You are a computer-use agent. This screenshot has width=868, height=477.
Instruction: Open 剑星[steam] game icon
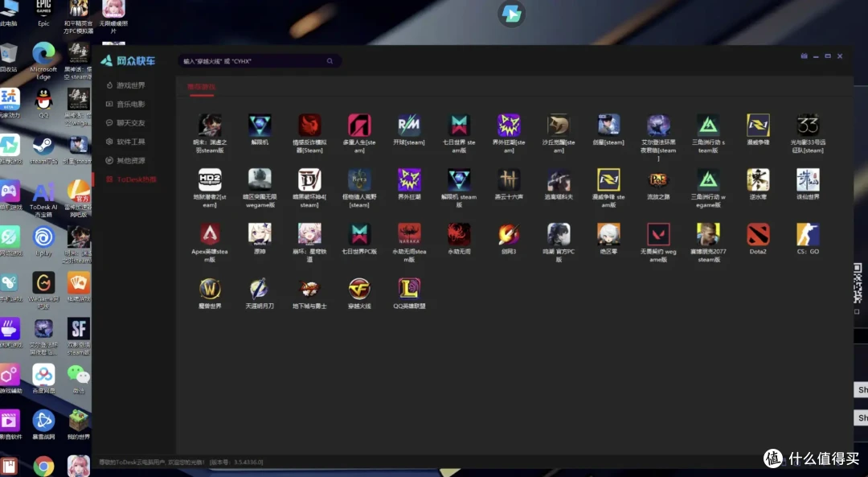(608, 125)
